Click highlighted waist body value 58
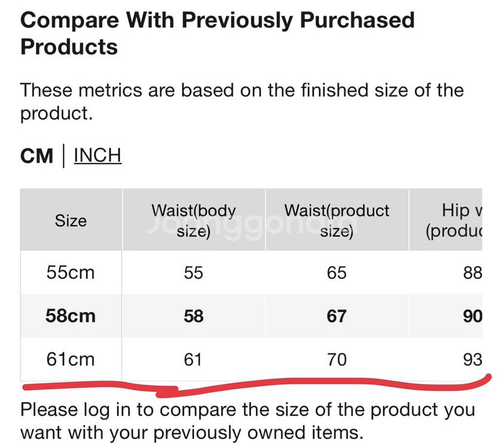502x448 pixels. tap(194, 316)
